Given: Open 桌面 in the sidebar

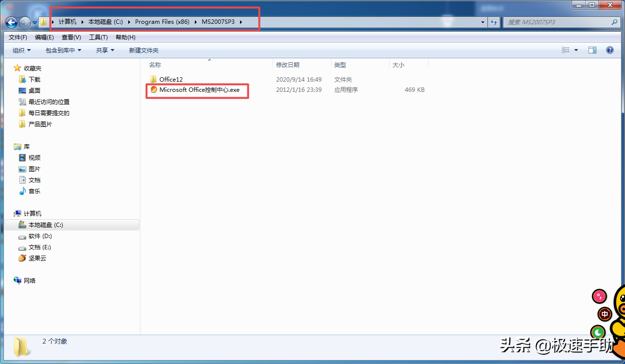Looking at the screenshot, I should point(35,90).
